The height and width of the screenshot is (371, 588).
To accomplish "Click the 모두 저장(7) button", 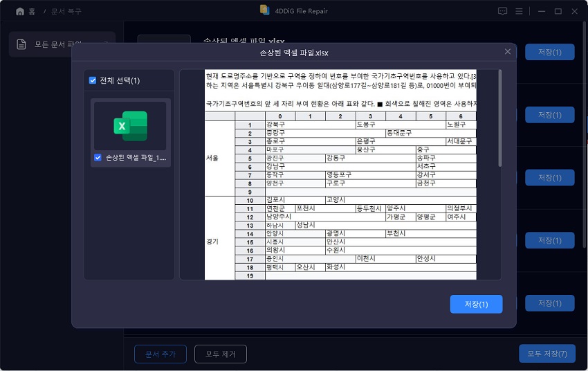I will tap(546, 354).
